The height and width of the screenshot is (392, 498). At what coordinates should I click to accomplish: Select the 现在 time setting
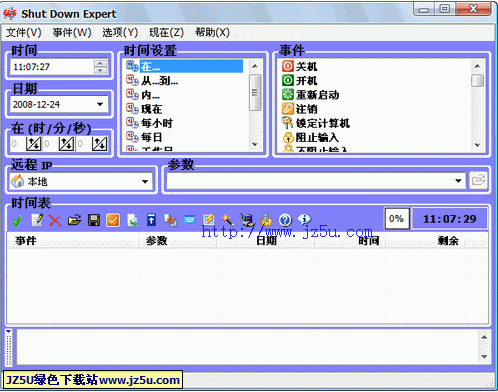tap(144, 109)
